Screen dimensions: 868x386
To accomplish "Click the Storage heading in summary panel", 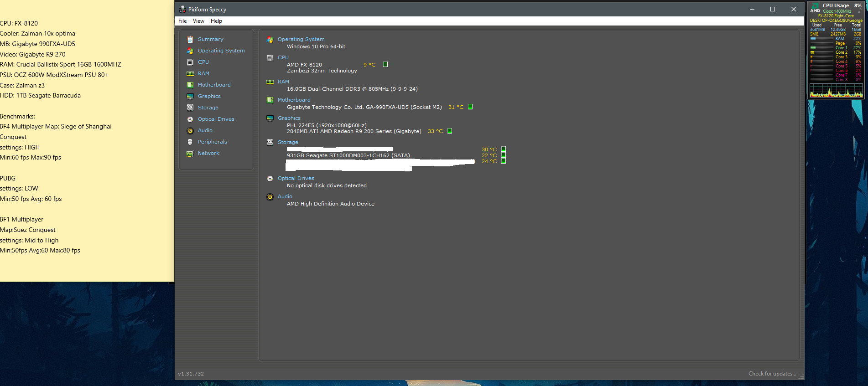I will 288,142.
